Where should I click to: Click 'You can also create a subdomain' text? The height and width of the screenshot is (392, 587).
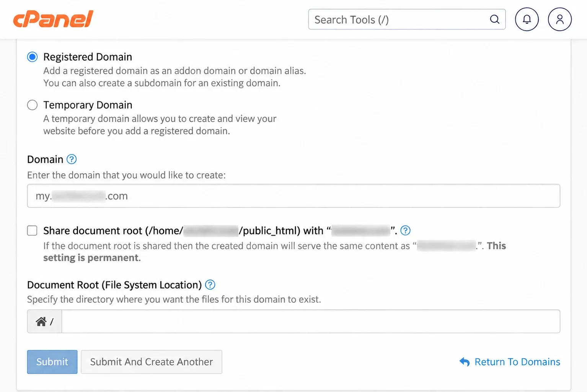pyautogui.click(x=162, y=83)
